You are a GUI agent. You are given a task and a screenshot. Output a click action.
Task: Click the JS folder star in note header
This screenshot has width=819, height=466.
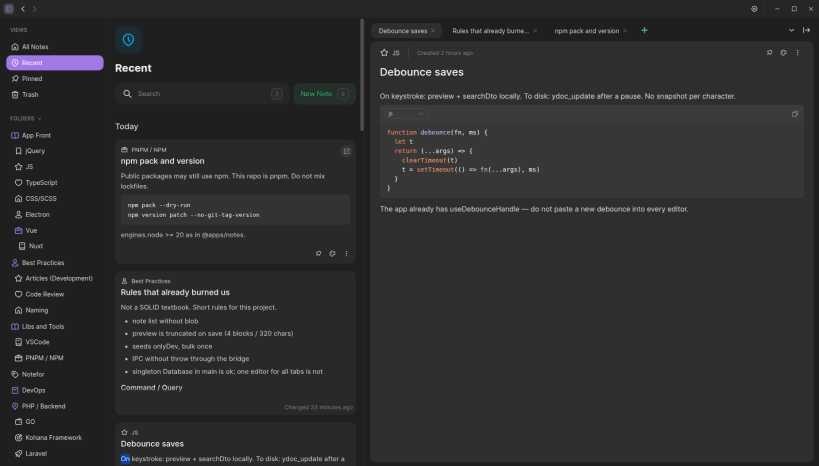(x=384, y=53)
